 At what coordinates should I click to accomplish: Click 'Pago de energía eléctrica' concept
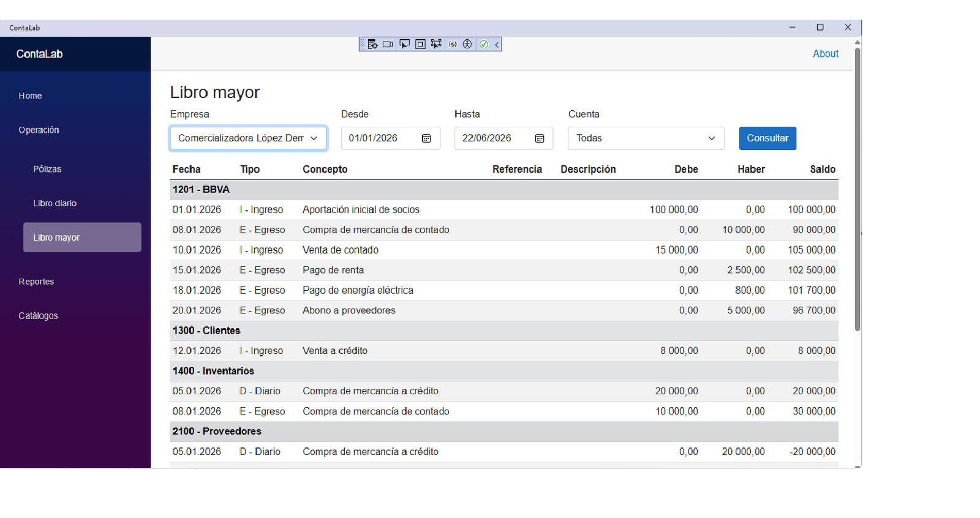[358, 291]
